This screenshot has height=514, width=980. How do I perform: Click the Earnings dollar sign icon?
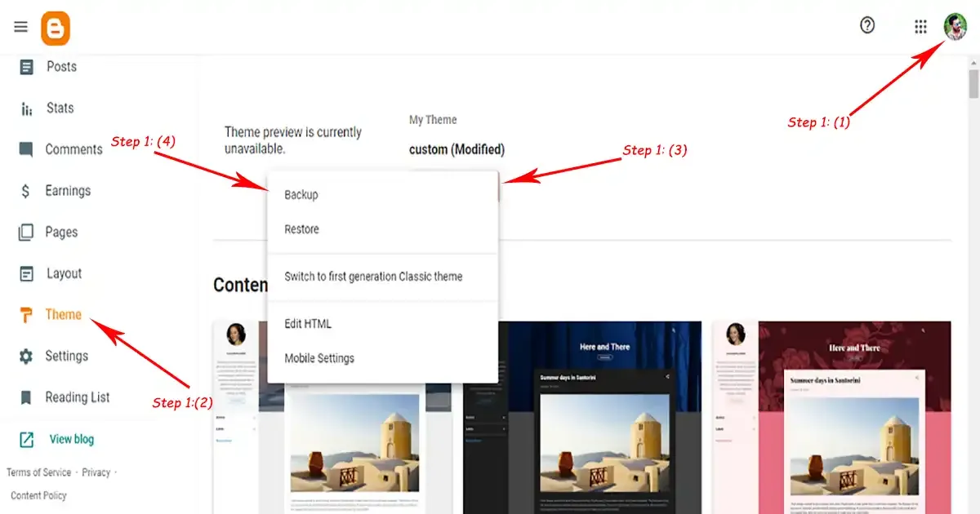coord(27,191)
